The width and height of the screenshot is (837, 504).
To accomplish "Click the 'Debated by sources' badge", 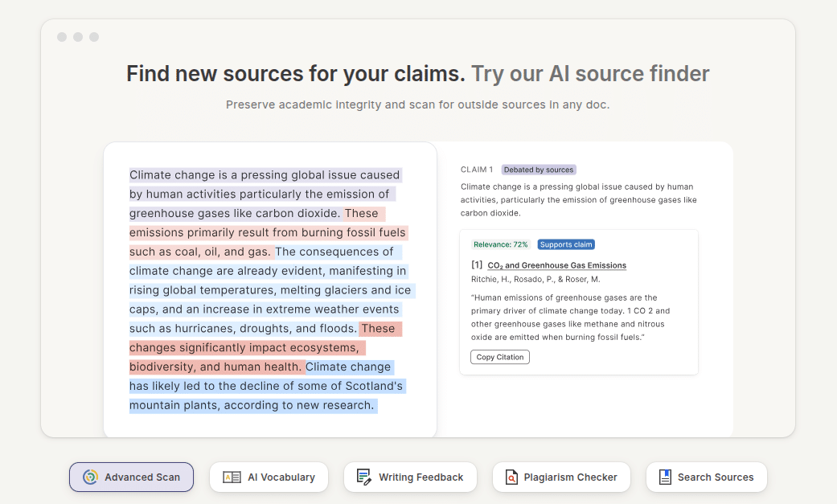I will pyautogui.click(x=539, y=170).
